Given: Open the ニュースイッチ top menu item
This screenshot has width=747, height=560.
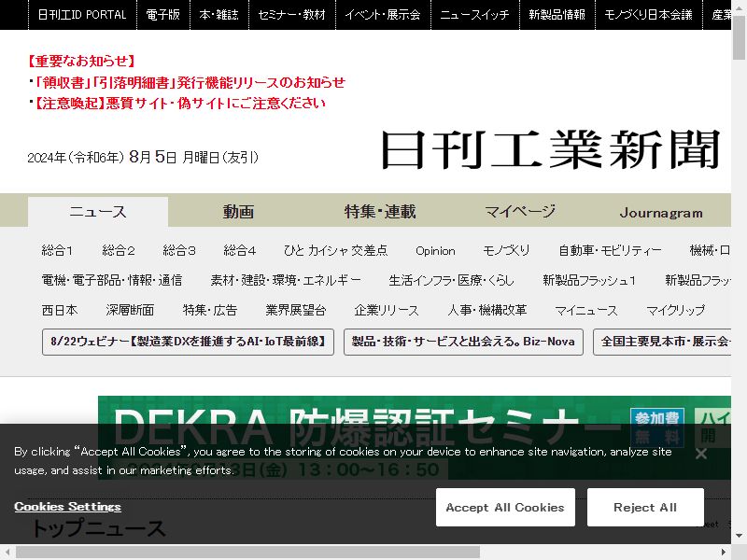Looking at the screenshot, I should pyautogui.click(x=474, y=15).
